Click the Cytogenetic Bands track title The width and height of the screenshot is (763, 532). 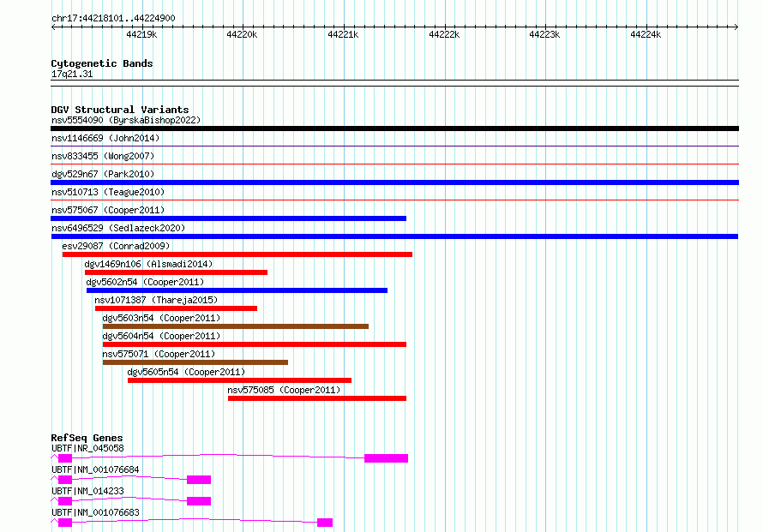pos(102,63)
